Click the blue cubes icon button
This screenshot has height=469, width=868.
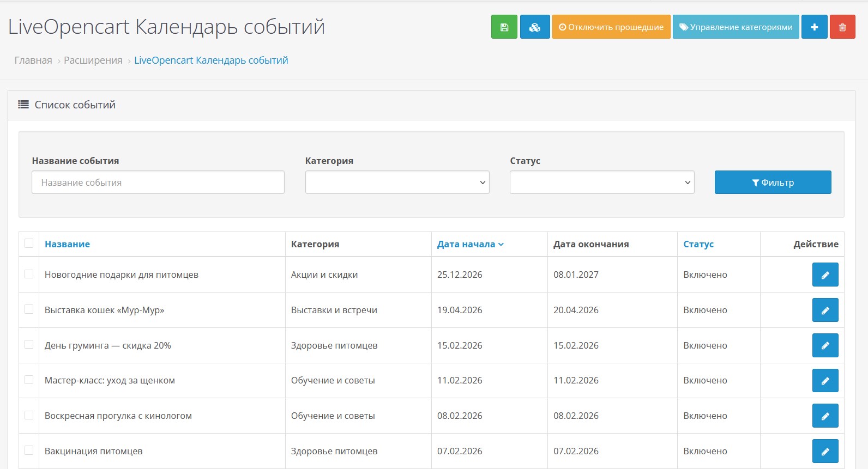click(534, 27)
